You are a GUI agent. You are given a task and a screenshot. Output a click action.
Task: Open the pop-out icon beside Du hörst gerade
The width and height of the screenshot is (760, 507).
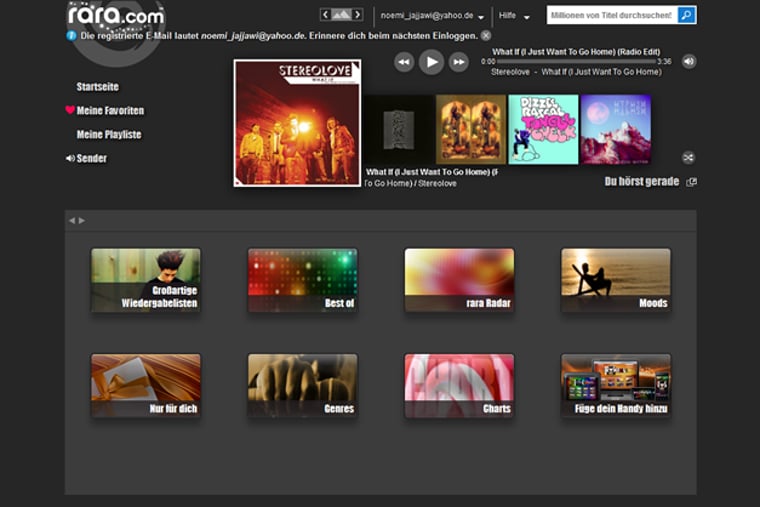(692, 182)
